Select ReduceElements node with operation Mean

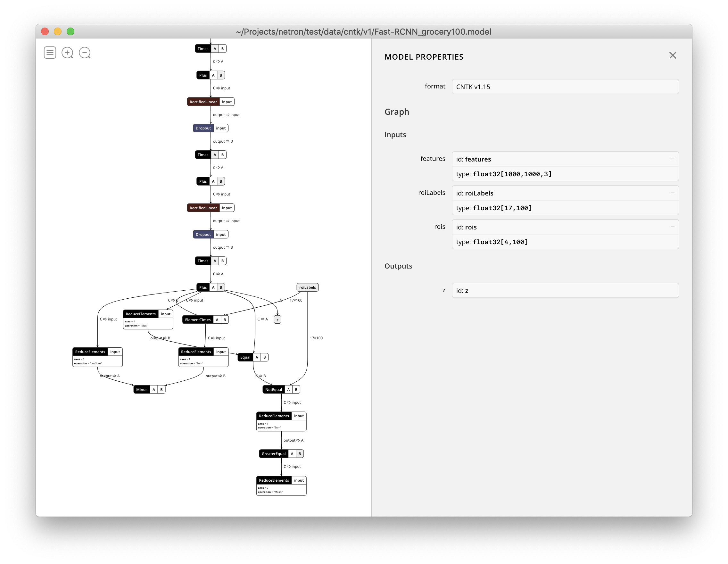tap(281, 486)
